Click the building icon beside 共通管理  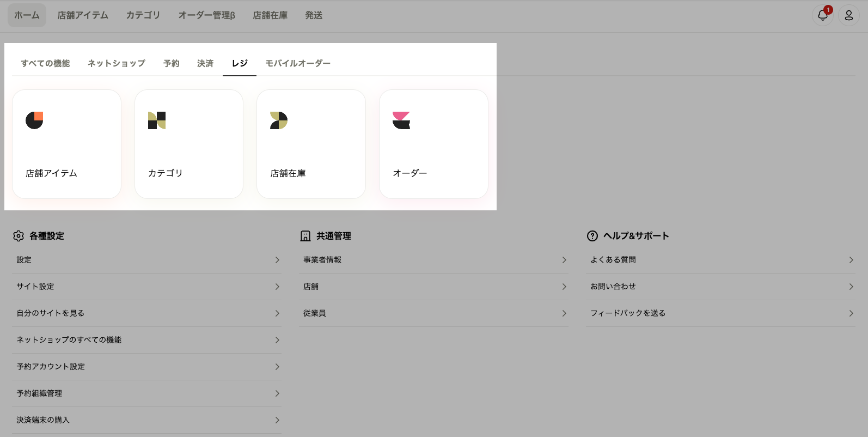click(x=305, y=236)
